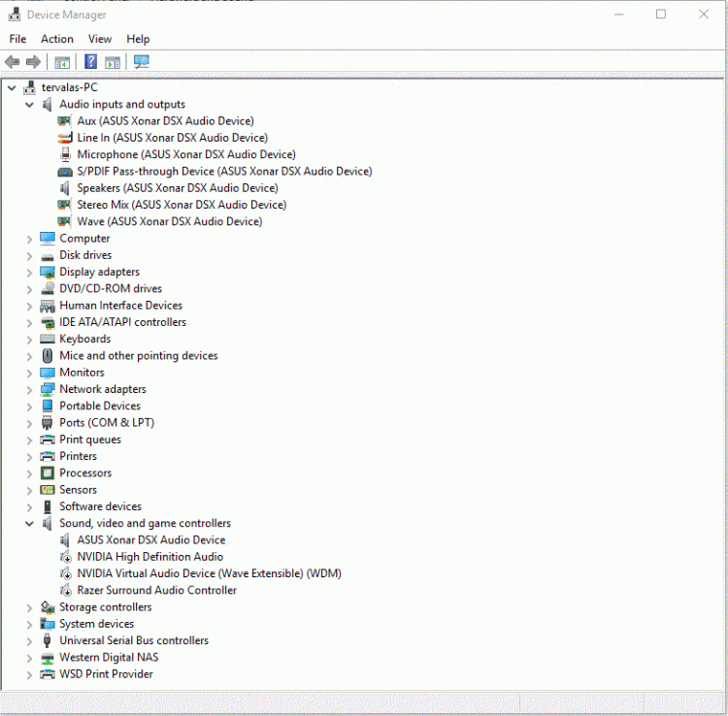The height and width of the screenshot is (716, 728).
Task: Maximize the Device Manager window
Action: pyautogui.click(x=661, y=15)
